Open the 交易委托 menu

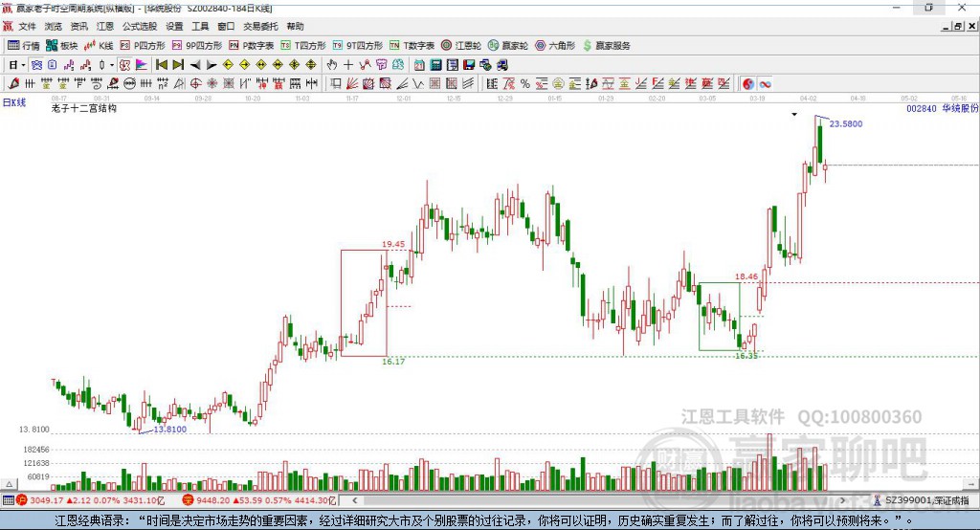[260, 26]
